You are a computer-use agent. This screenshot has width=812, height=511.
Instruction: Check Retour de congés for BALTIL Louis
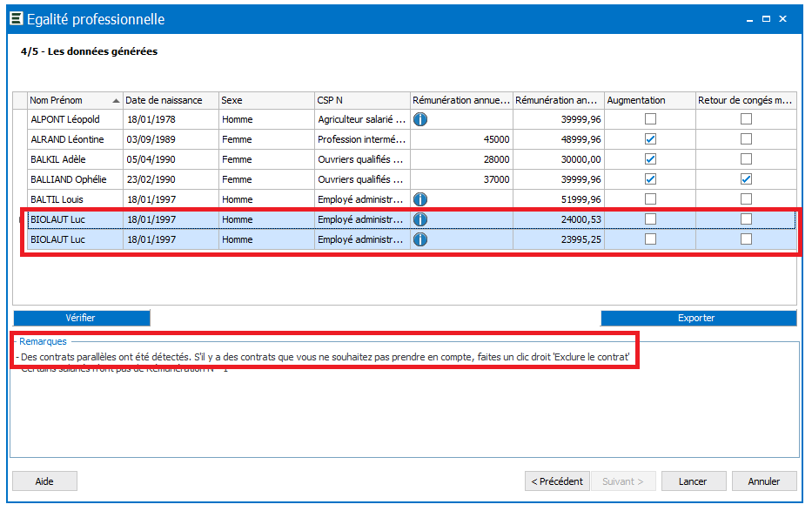(746, 198)
